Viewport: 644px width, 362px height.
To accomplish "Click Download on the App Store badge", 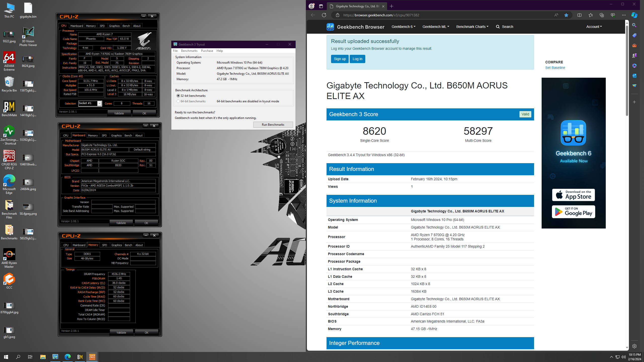I will pos(573,195).
